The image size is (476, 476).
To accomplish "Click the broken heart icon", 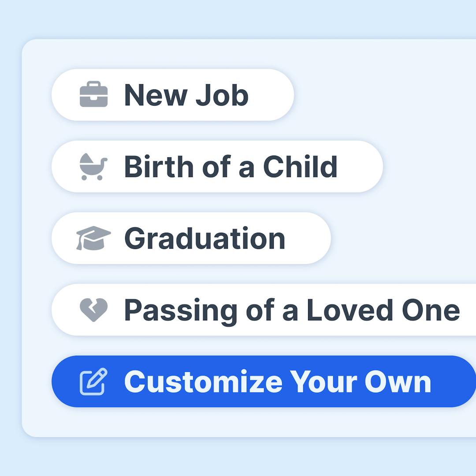I will click(93, 310).
